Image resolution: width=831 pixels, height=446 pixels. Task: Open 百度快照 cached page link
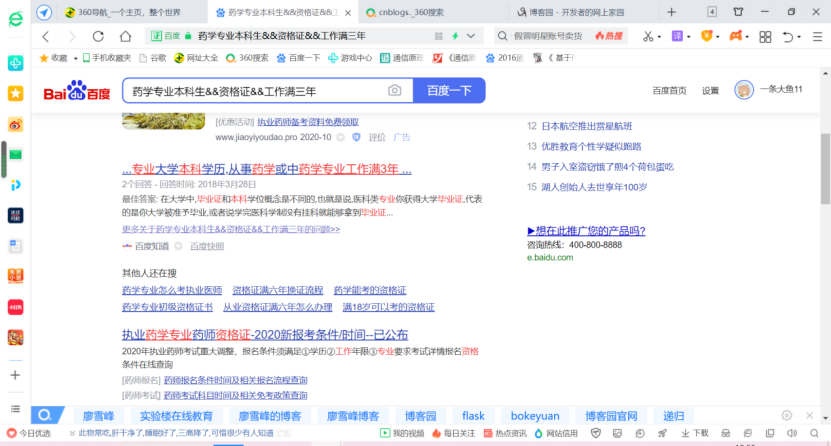(x=207, y=246)
